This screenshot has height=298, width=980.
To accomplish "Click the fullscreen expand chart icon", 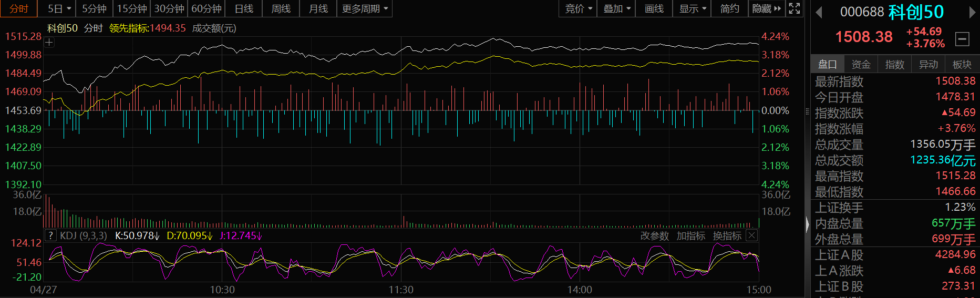I will coord(795,8).
